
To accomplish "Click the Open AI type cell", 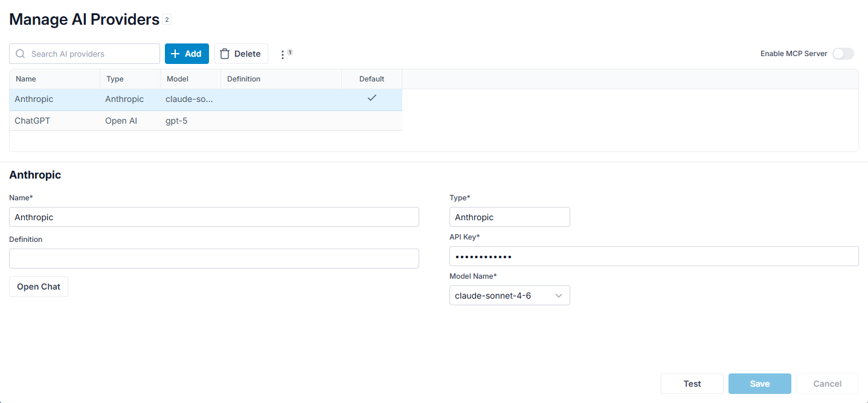I will tap(130, 121).
